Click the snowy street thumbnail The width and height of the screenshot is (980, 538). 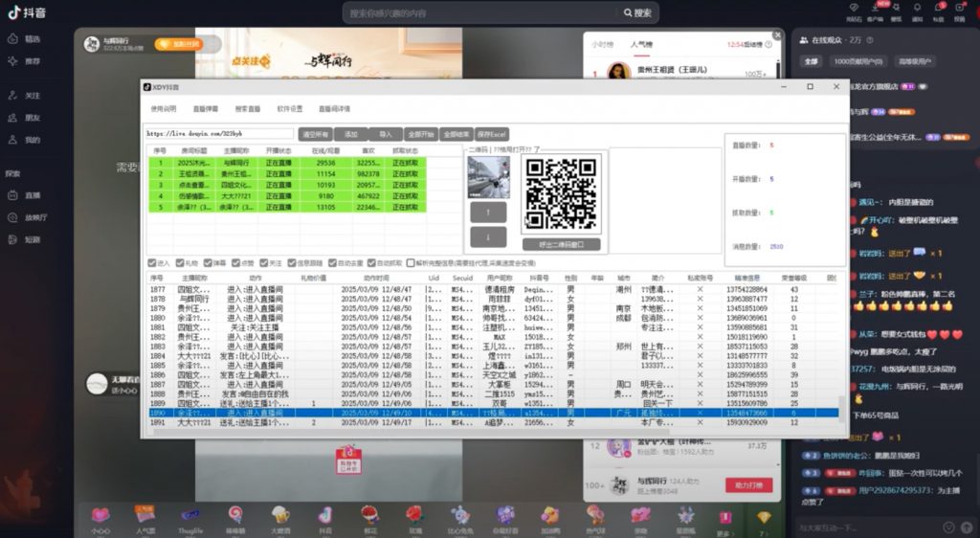coord(489,177)
